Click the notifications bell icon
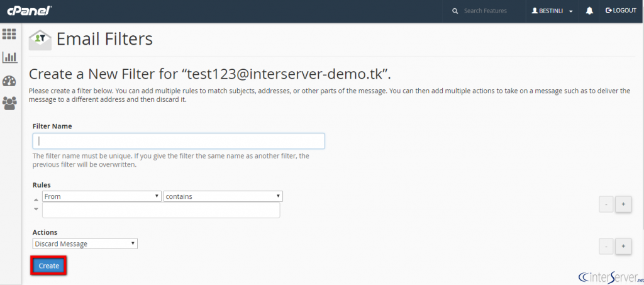The height and width of the screenshot is (285, 644). coord(589,11)
